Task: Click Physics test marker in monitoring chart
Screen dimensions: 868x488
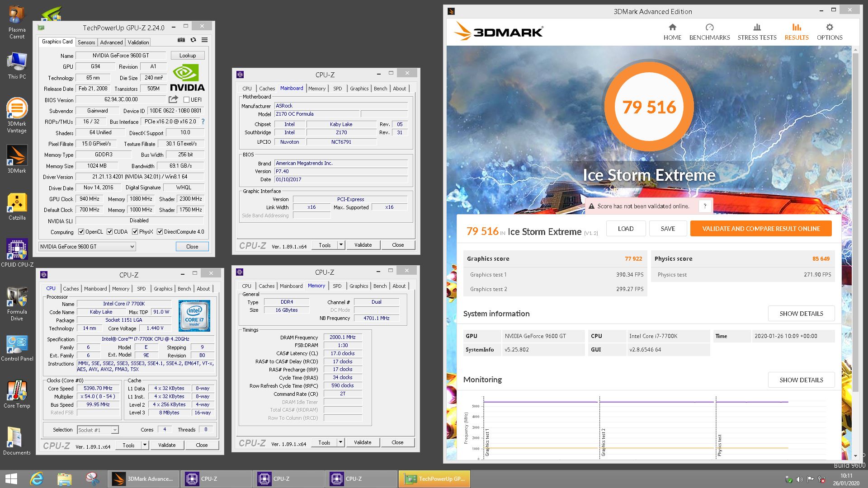Action: 720,445
